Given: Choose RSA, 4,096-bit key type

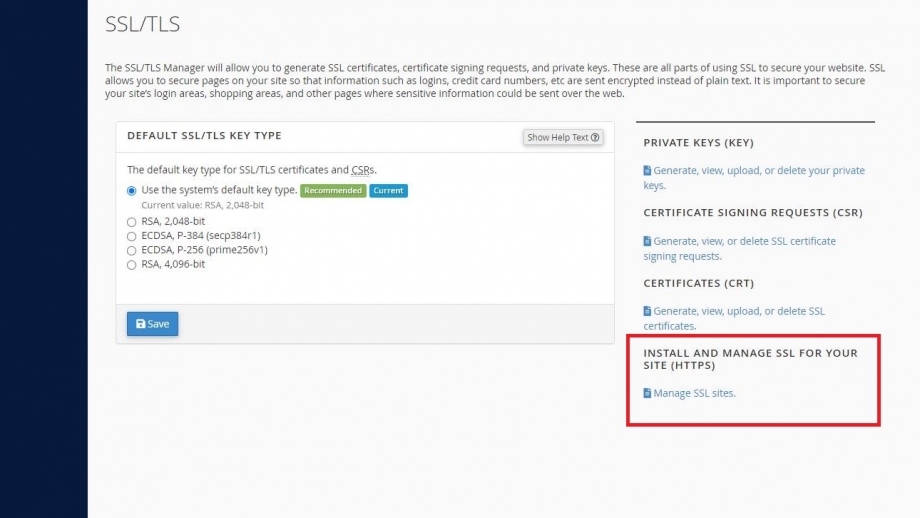Looking at the screenshot, I should click(x=131, y=265).
